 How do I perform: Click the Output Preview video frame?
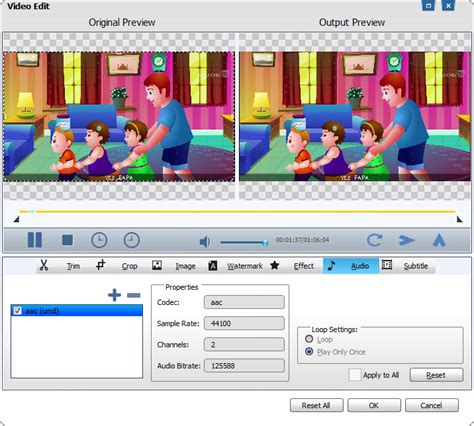click(355, 117)
